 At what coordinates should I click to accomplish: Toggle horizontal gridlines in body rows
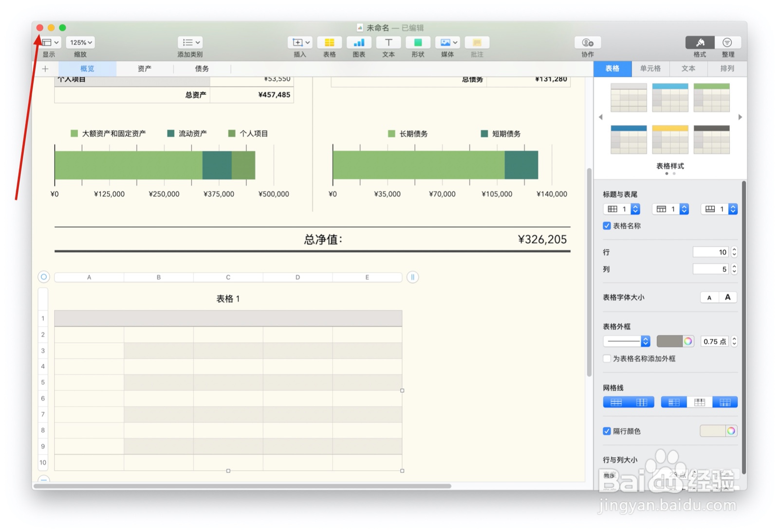coord(616,402)
